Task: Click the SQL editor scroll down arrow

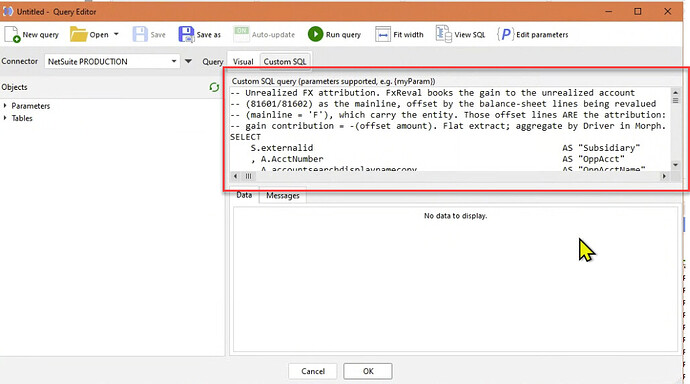Action: pyautogui.click(x=675, y=165)
